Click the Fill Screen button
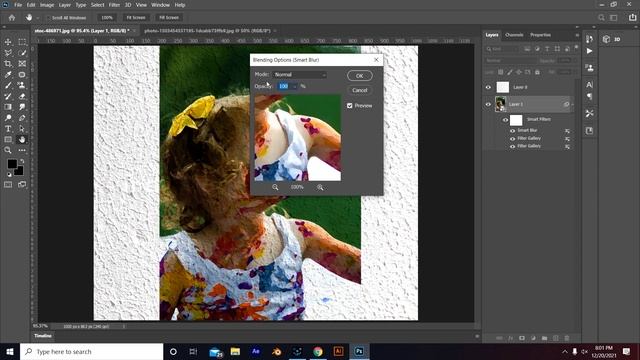Image resolution: width=640 pixels, height=360 pixels. [x=169, y=18]
